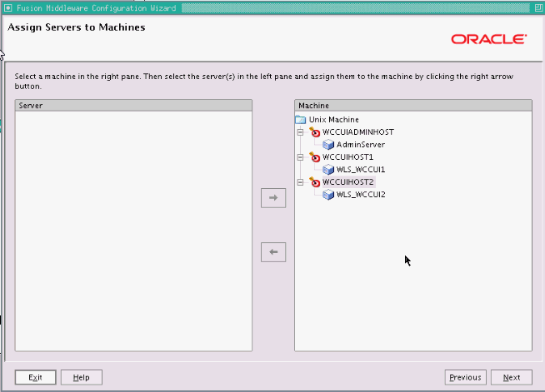
Task: Click the Server pane header
Action: (x=133, y=106)
